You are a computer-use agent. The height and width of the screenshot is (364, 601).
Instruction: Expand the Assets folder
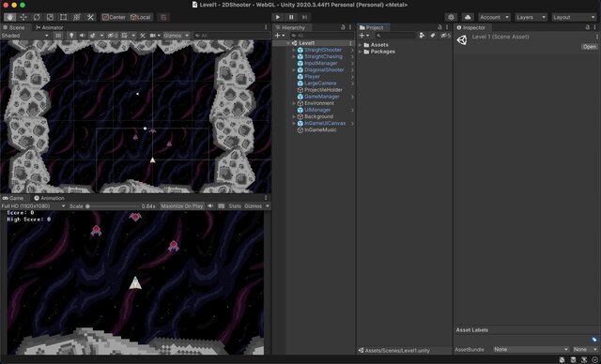(361, 45)
